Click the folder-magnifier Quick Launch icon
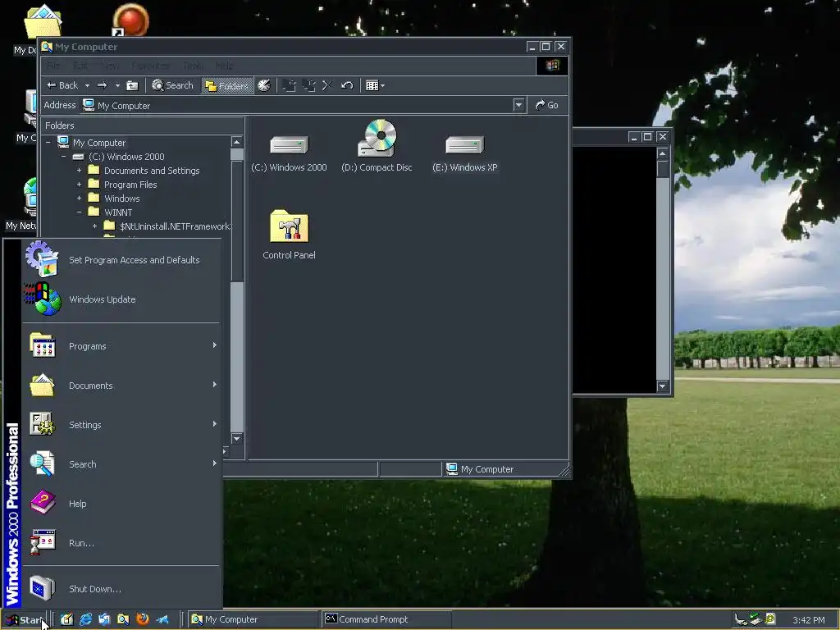 [x=123, y=620]
